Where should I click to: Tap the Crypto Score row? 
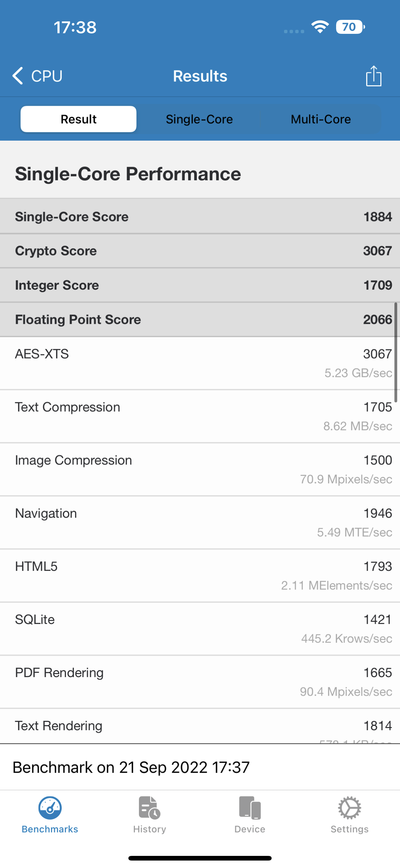pyautogui.click(x=200, y=251)
